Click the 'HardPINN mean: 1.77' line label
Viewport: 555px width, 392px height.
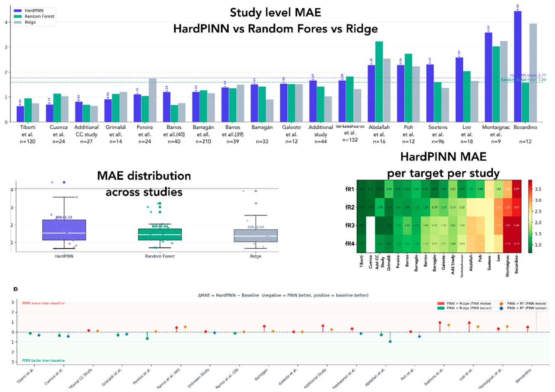point(528,75)
